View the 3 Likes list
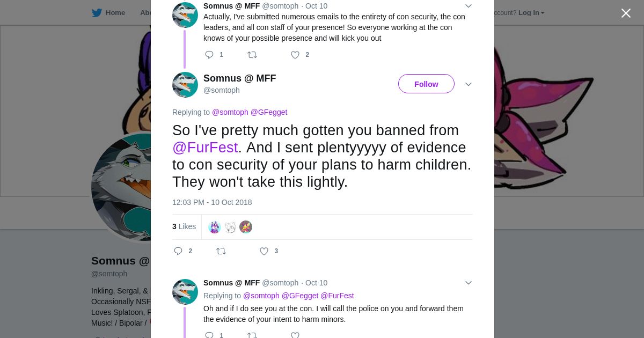 point(184,226)
